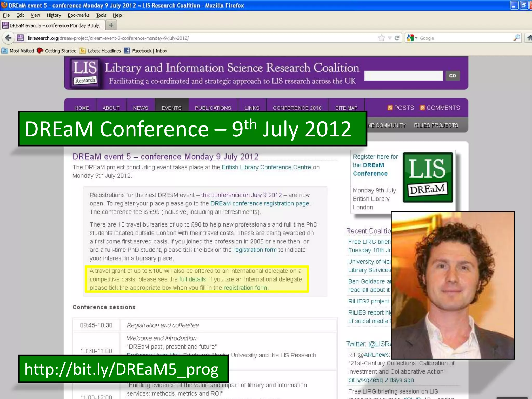The image size is (532, 399).
Task: Open the bit.ly/KqZe5q tweet link
Action: coord(365,380)
